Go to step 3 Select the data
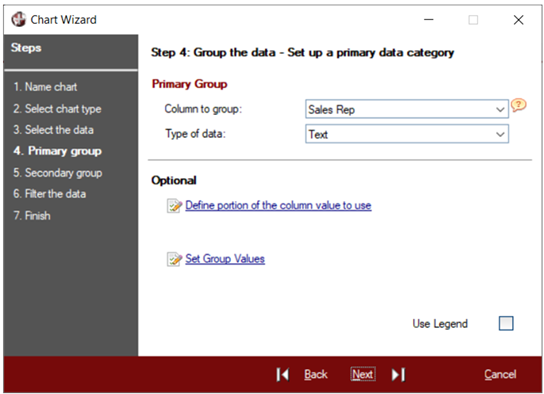Screen dimensions: 544x394 click(x=53, y=130)
